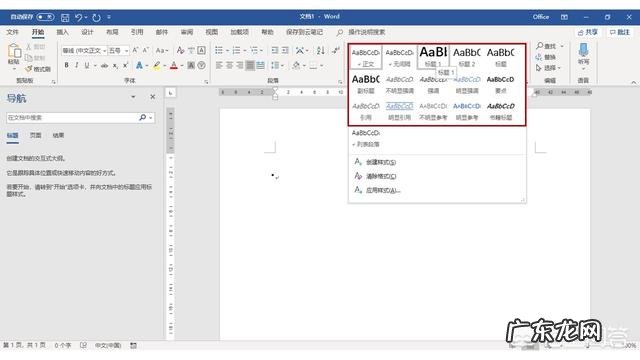
Task: Click the 共享 share button
Action: pos(588,32)
